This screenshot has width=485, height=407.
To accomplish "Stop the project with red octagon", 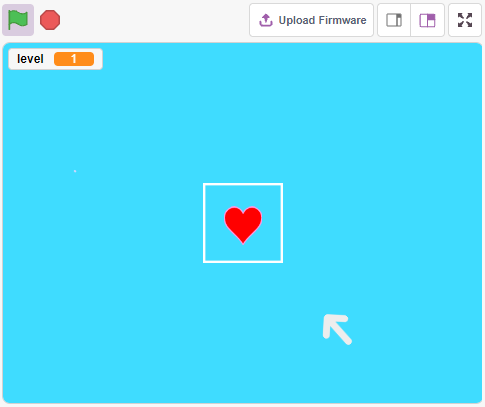I will tap(50, 20).
